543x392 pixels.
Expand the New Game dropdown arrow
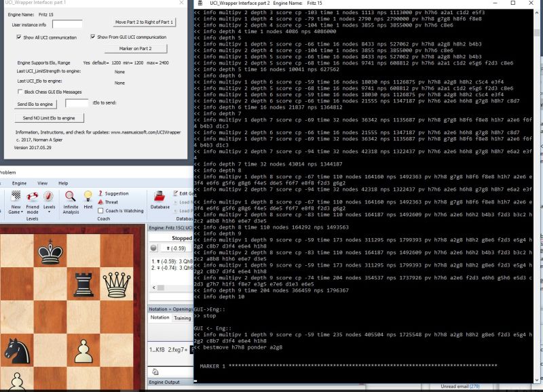pos(21,212)
